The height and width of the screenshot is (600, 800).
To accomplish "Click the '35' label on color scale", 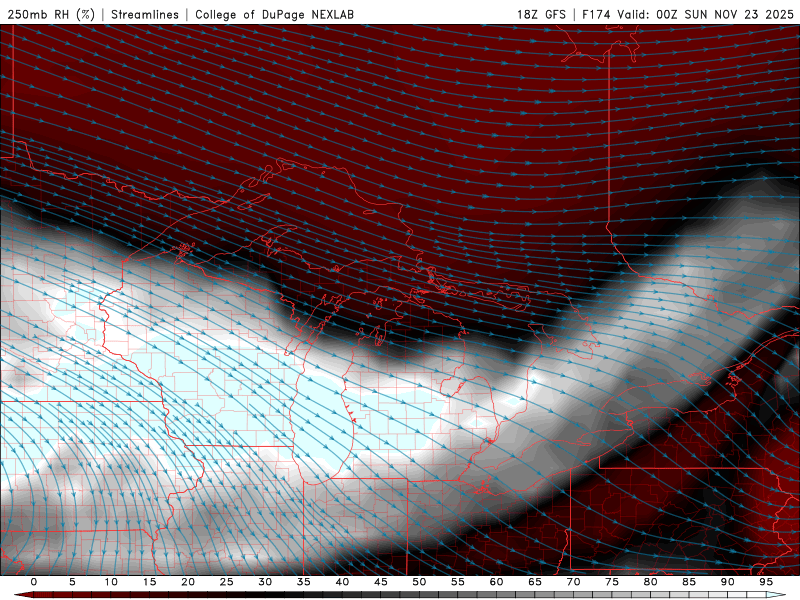I will (x=304, y=582).
